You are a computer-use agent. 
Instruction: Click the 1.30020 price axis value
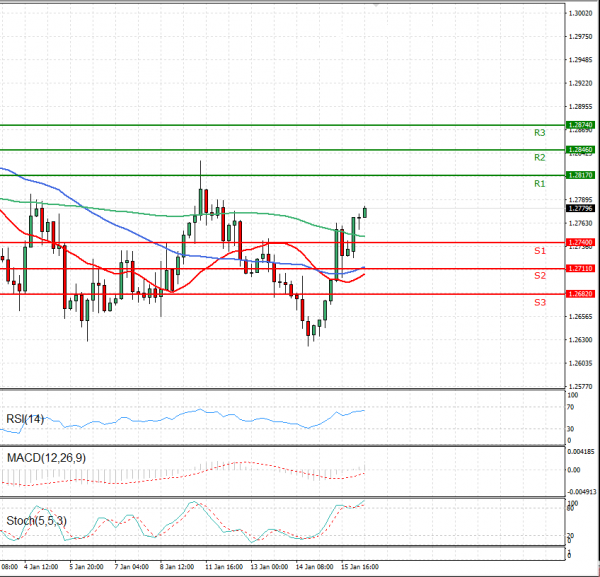click(580, 13)
